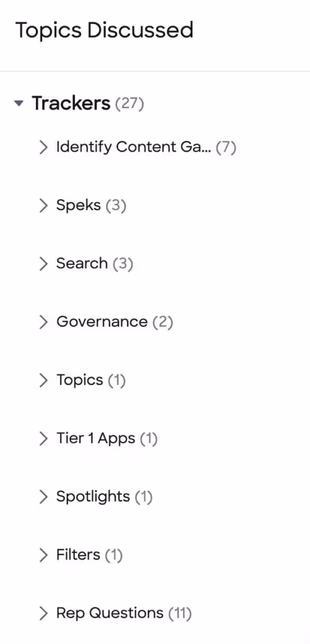
Task: Expand the Rep Questions chevron
Action: (43, 613)
